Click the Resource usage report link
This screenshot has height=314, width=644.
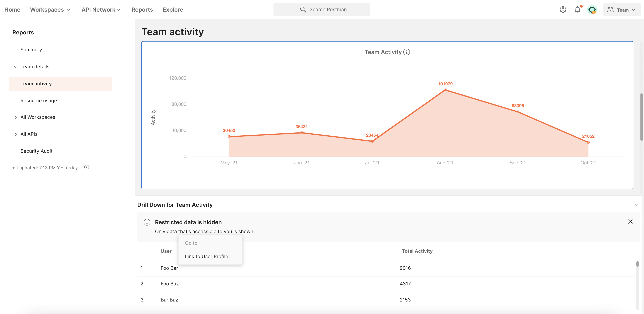coord(38,100)
